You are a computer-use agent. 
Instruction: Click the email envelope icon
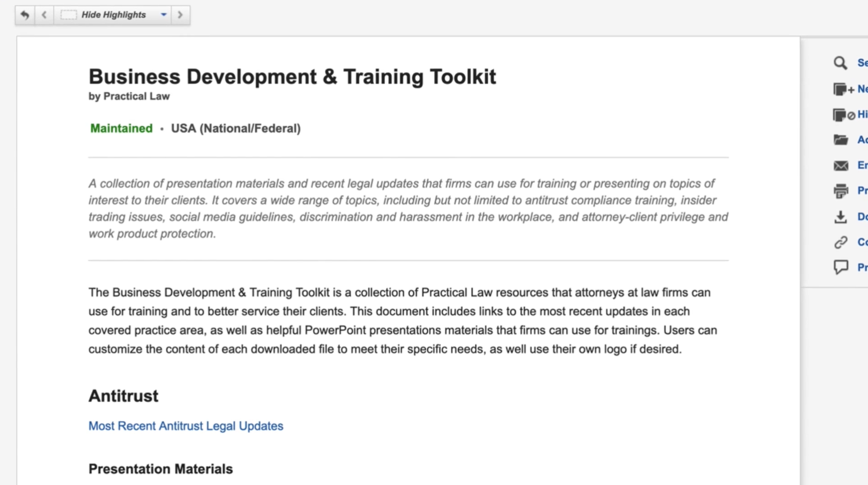point(841,166)
